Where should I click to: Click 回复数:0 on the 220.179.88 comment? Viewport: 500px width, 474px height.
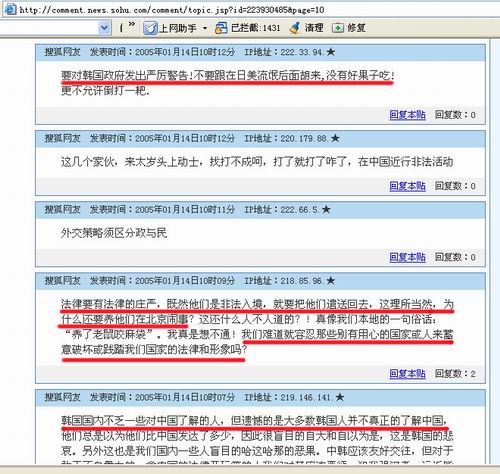455,186
